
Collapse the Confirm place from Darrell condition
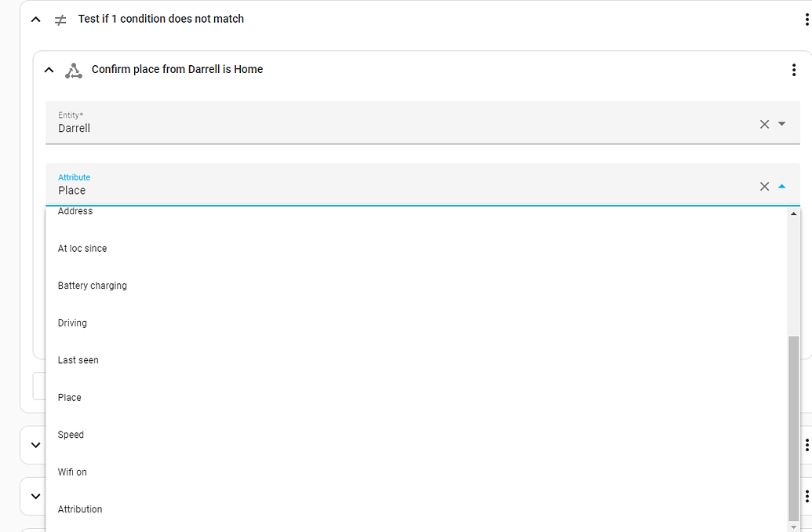[x=49, y=71]
